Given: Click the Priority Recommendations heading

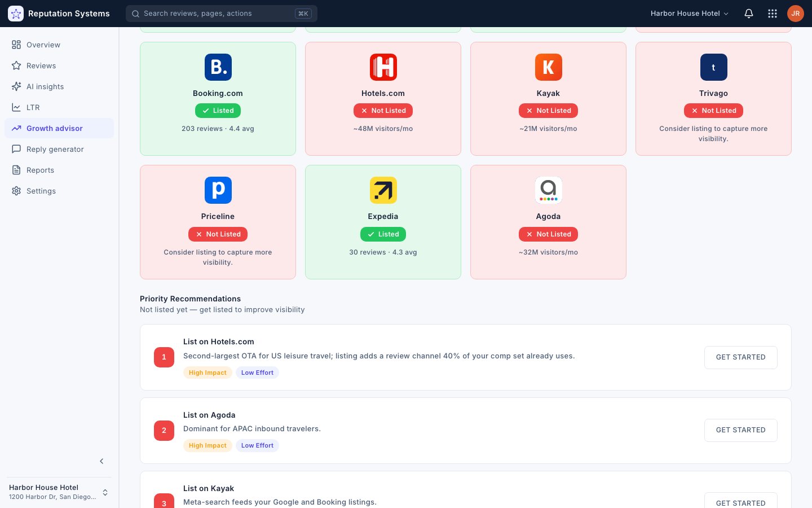Looking at the screenshot, I should (190, 299).
